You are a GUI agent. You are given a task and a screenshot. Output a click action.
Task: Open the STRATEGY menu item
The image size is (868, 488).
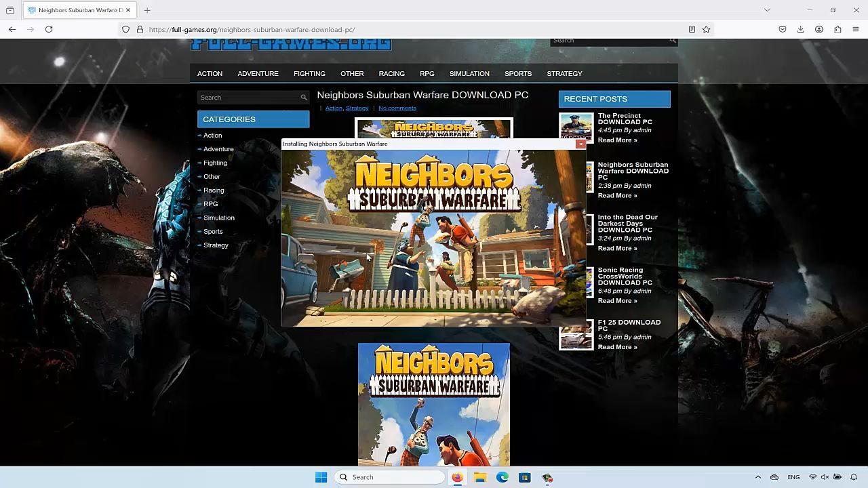click(564, 73)
